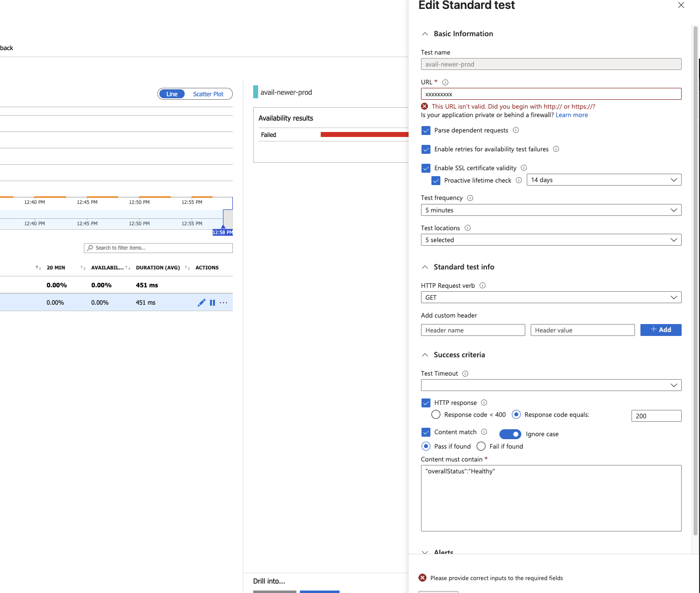The width and height of the screenshot is (700, 593).
Task: Close the Edit Standard test panel
Action: pyautogui.click(x=681, y=5)
